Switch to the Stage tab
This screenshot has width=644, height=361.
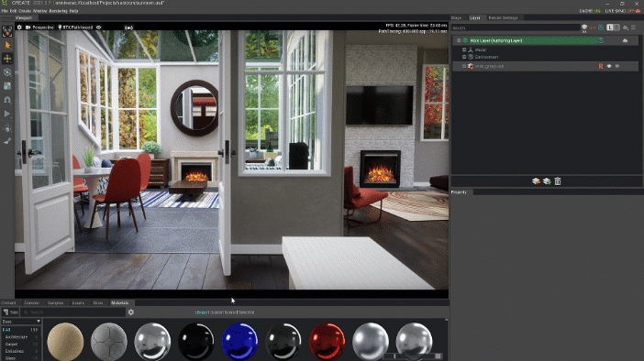tap(456, 17)
